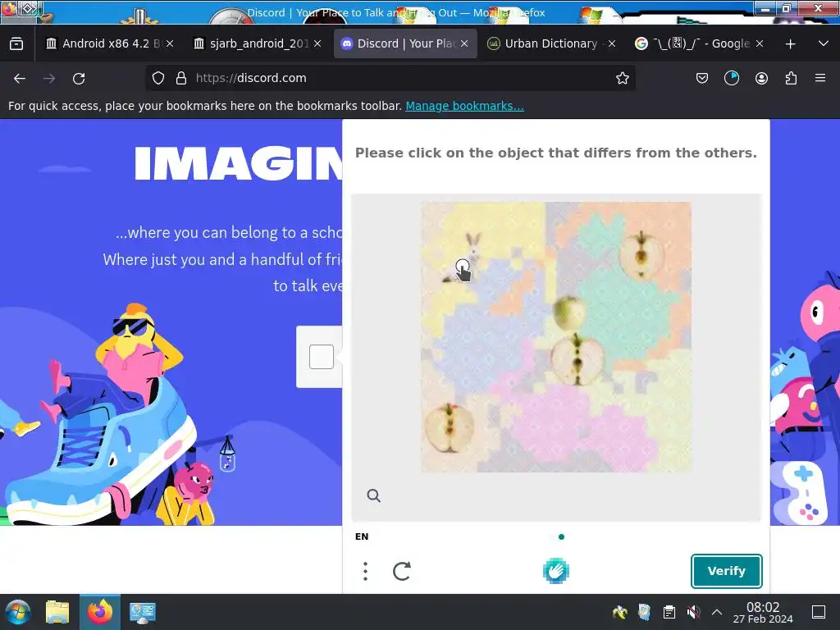Click the whole green apple in captcha

[x=569, y=313]
